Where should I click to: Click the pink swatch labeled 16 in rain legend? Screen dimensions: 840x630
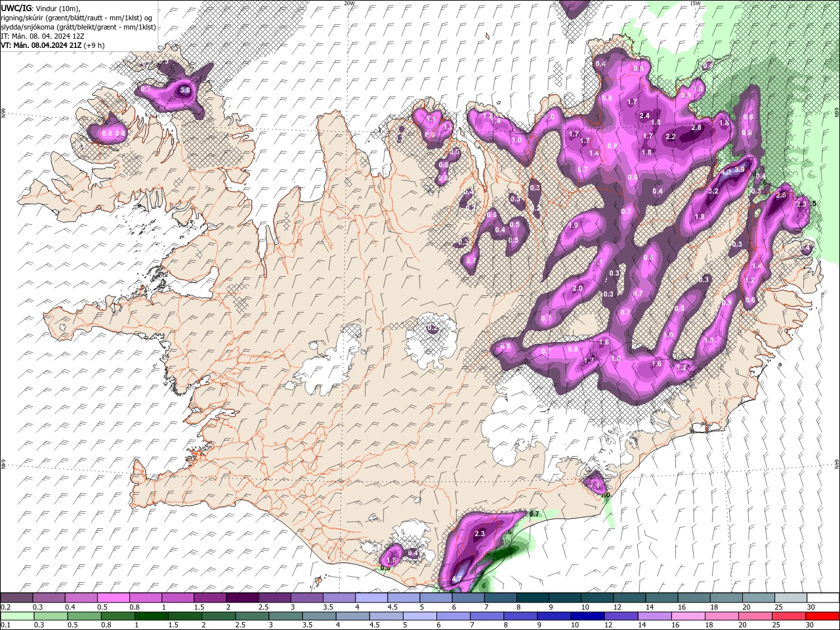pyautogui.click(x=688, y=616)
